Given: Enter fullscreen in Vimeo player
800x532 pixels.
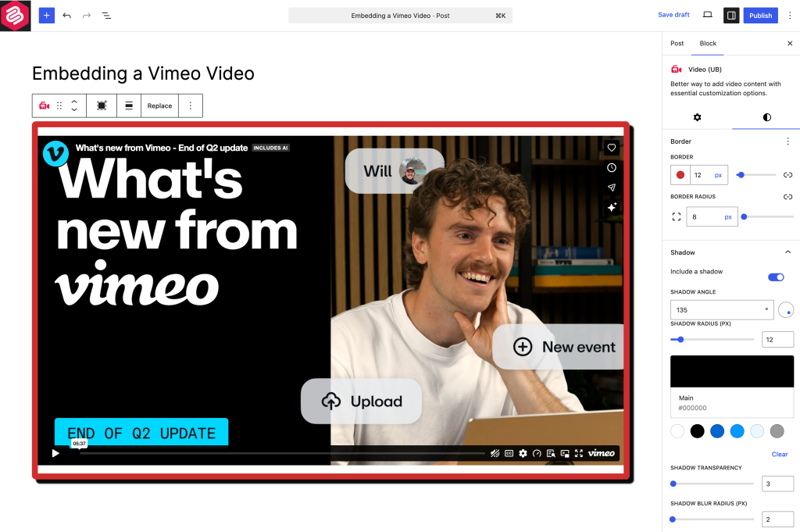Looking at the screenshot, I should [579, 453].
